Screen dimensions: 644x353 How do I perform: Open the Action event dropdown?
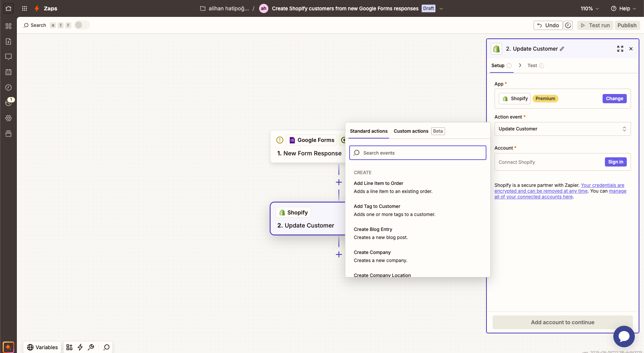(562, 129)
